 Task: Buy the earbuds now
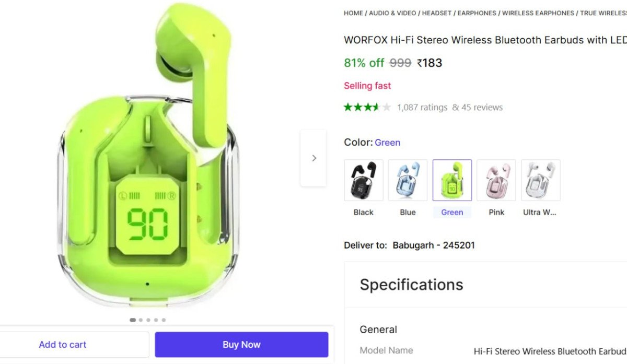pos(241,345)
